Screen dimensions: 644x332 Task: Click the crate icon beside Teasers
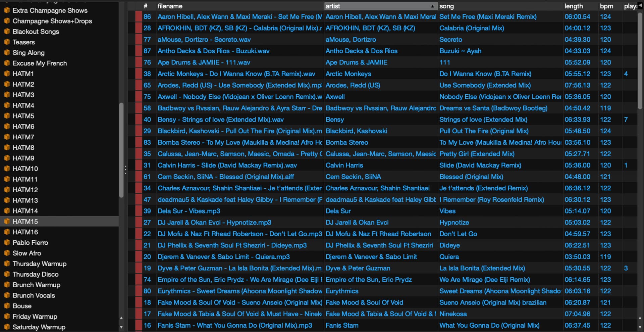click(x=7, y=42)
